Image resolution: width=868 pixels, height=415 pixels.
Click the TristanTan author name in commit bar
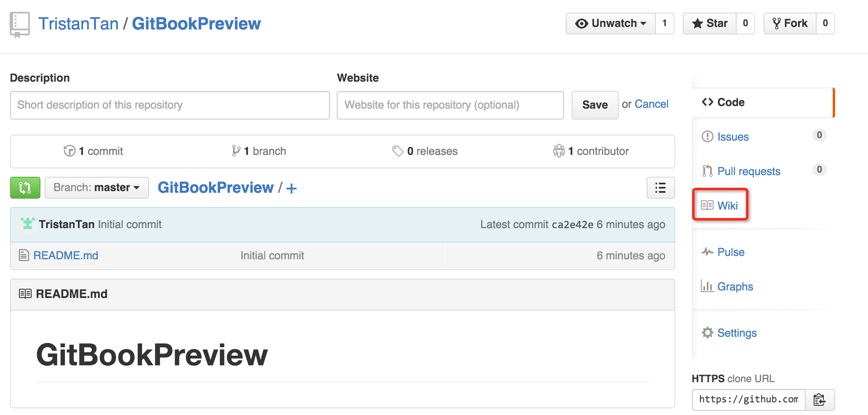tap(67, 224)
